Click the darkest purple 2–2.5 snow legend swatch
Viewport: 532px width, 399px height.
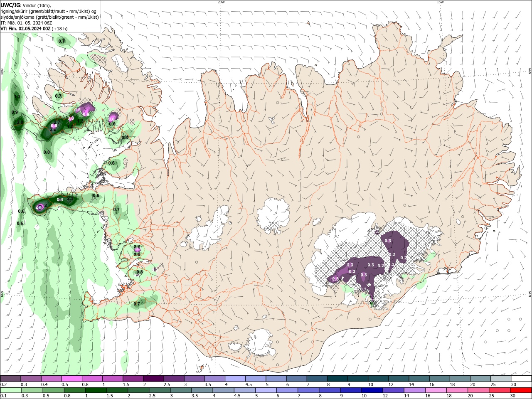tap(153, 379)
